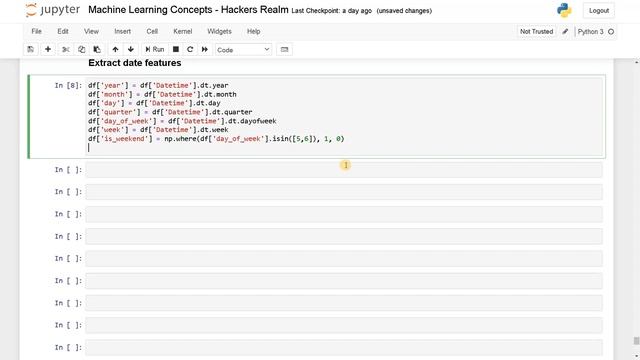Open the cell type Code dropdown

243,50
